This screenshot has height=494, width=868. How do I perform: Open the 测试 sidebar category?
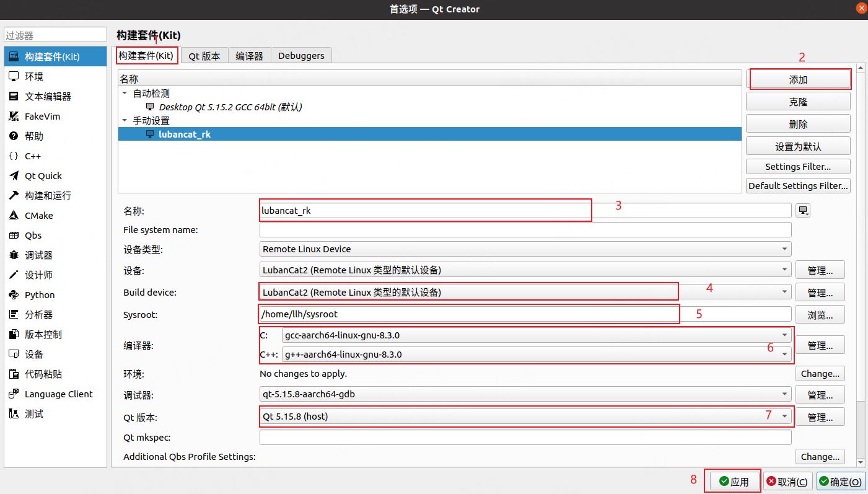(55, 414)
